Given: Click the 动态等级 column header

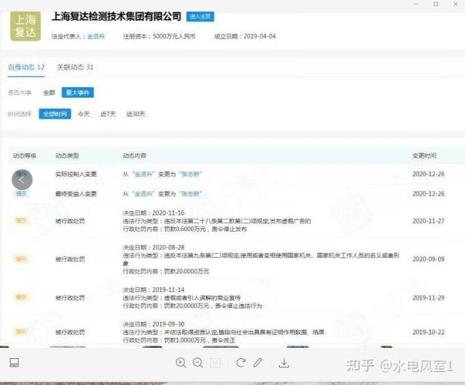Looking at the screenshot, I should pos(24,156).
